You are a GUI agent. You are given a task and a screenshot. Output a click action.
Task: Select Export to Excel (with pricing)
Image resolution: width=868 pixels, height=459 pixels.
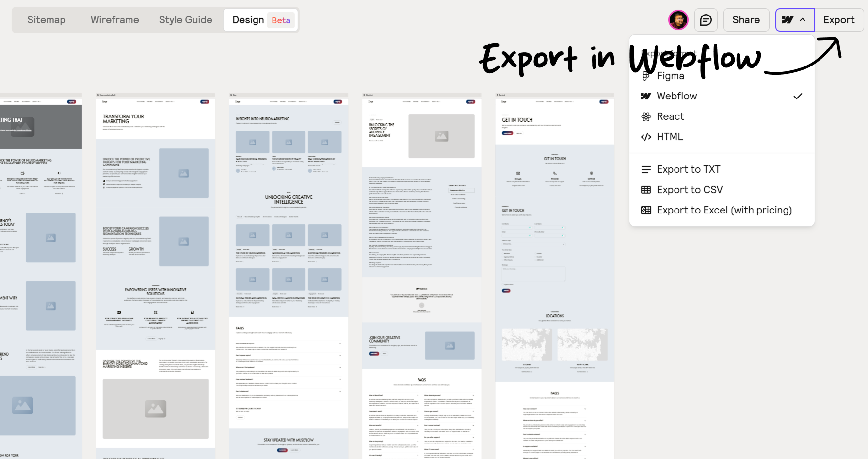pos(722,210)
